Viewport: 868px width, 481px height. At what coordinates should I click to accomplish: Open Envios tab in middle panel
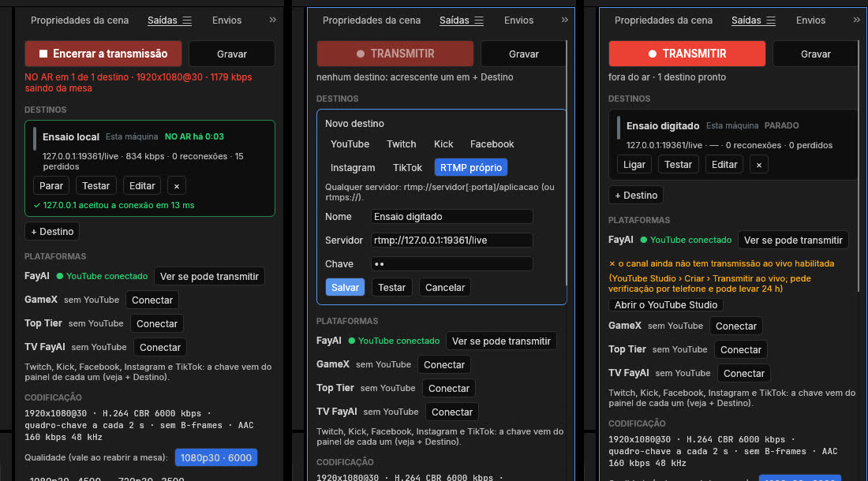[x=518, y=21]
